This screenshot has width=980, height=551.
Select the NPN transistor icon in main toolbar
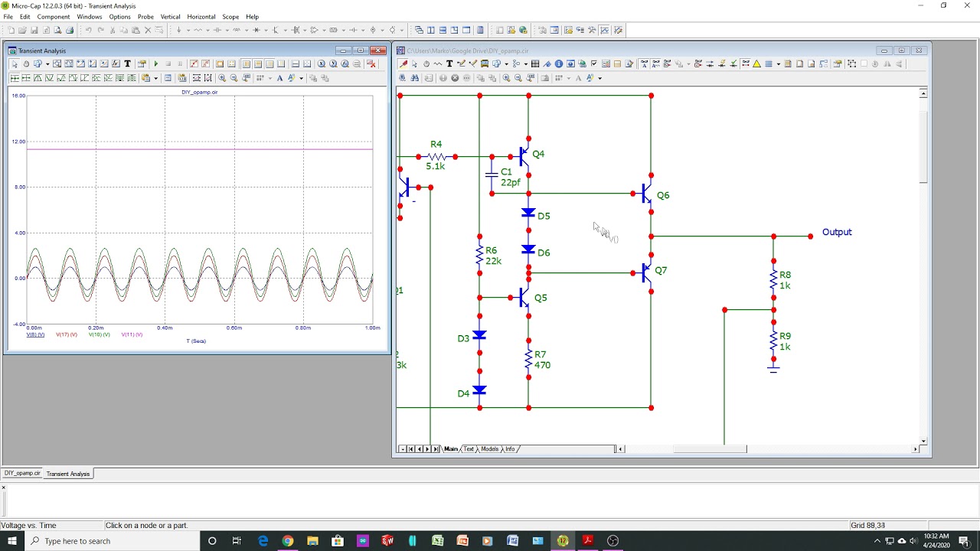[276, 30]
